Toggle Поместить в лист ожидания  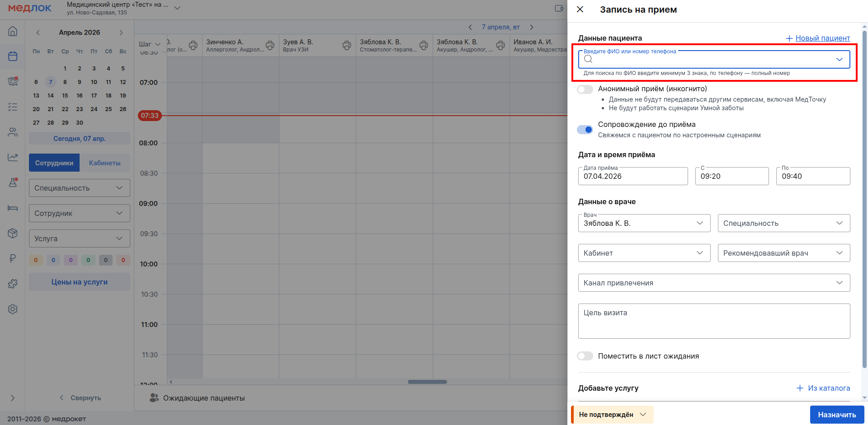pos(585,356)
